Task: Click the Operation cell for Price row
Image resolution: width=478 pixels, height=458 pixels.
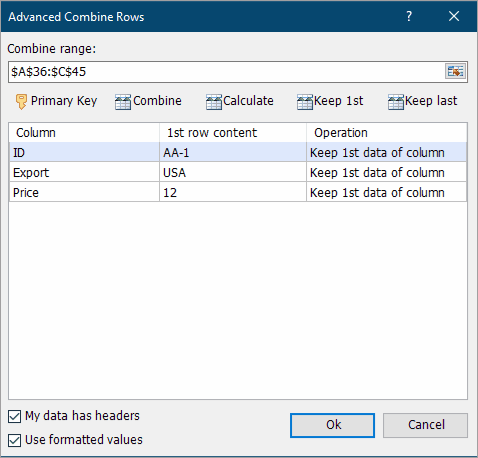Action: 387,192
